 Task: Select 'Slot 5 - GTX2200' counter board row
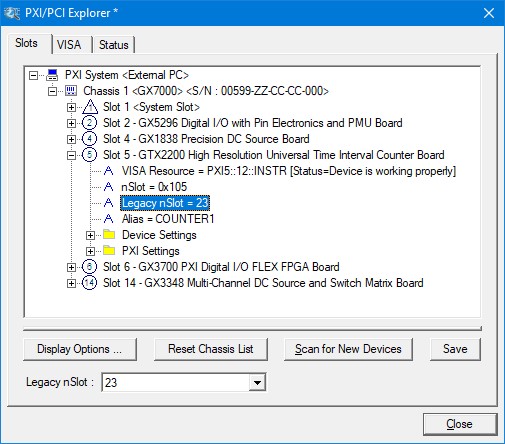point(274,155)
